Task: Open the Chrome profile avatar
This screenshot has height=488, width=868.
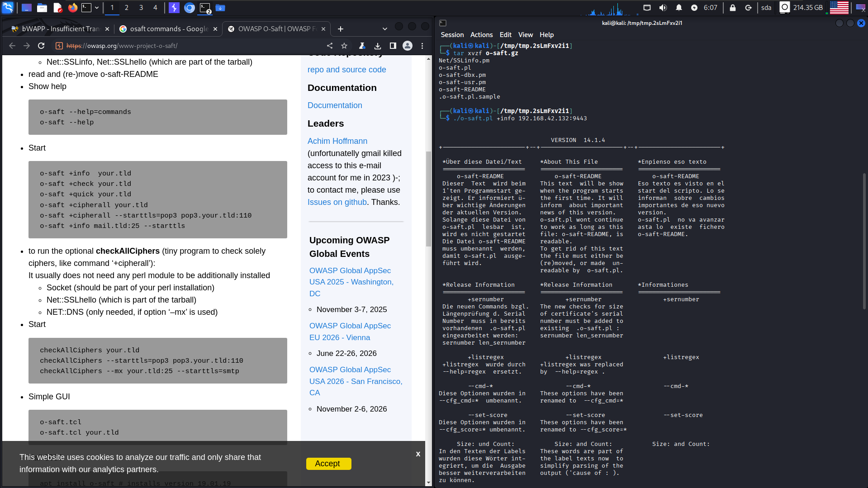Action: click(408, 46)
